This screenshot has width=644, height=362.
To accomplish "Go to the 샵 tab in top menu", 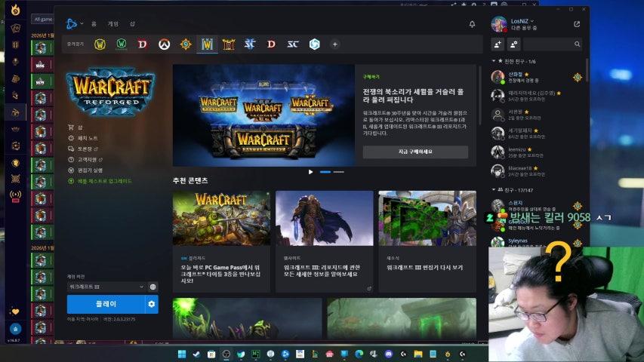I will coord(132,24).
